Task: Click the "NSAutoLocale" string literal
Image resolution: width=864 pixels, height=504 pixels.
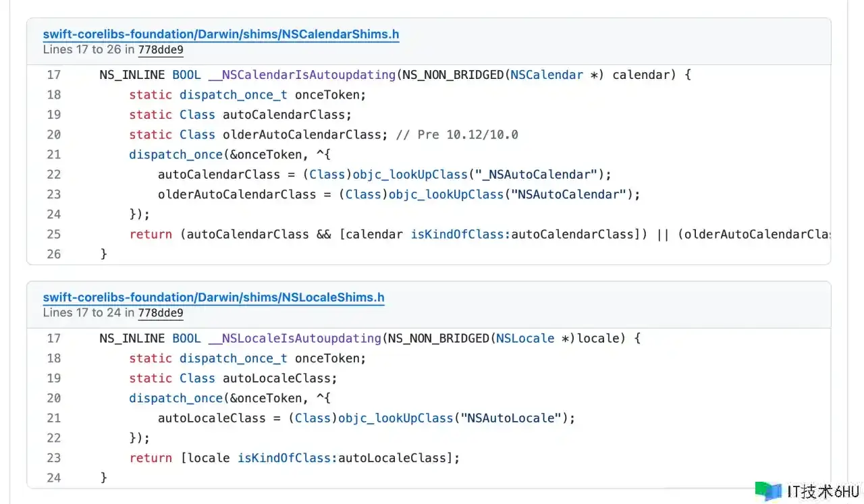Action: tap(512, 418)
